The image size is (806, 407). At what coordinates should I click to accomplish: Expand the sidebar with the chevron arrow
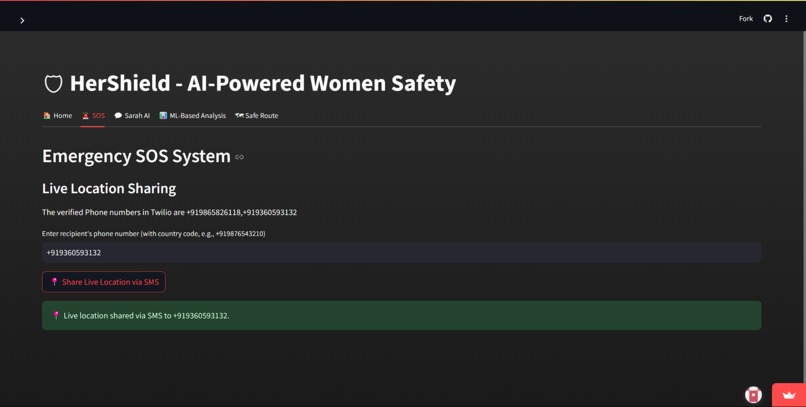tap(22, 21)
